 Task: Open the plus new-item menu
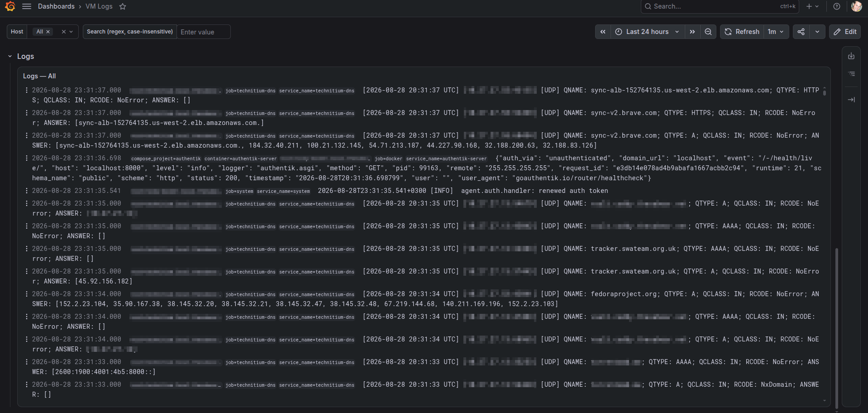(812, 6)
